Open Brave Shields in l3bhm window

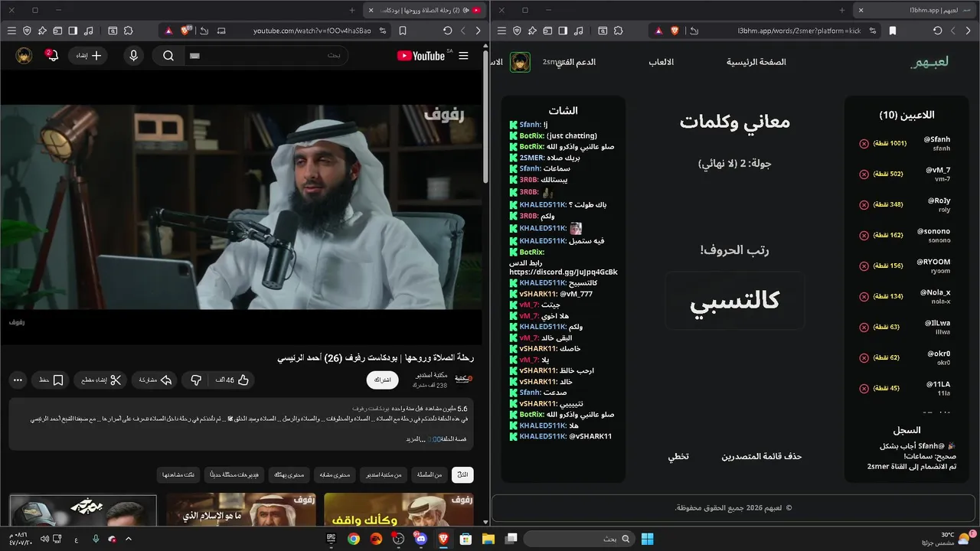pos(675,31)
